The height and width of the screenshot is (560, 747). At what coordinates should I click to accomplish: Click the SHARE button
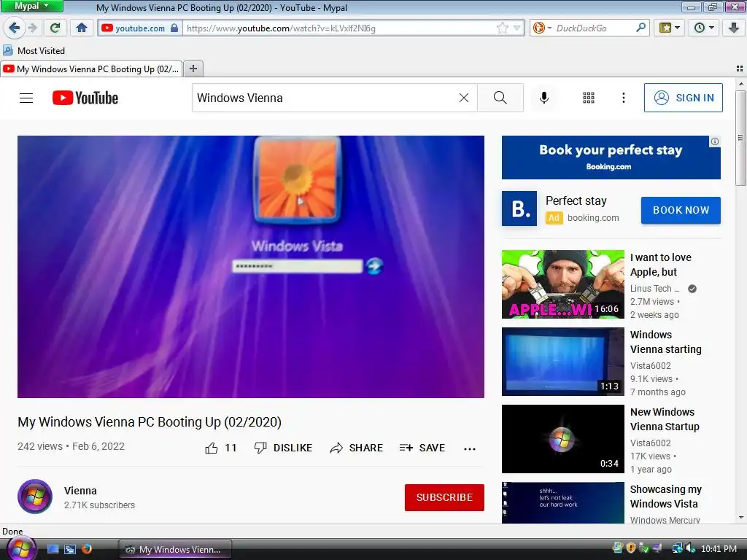(356, 448)
